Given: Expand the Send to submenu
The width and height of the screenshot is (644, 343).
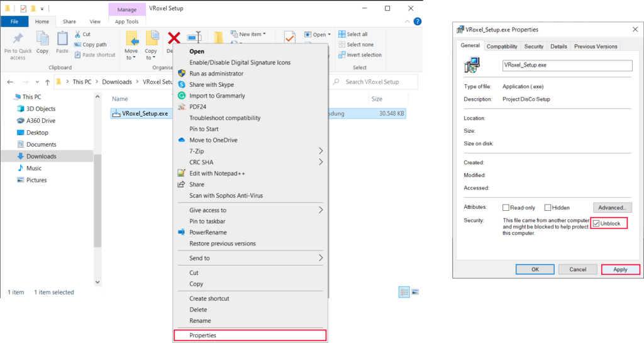Looking at the screenshot, I should pos(250,259).
